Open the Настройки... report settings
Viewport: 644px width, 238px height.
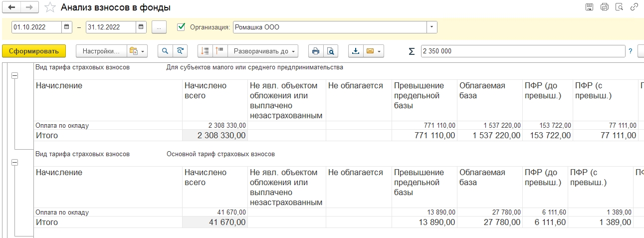point(101,51)
